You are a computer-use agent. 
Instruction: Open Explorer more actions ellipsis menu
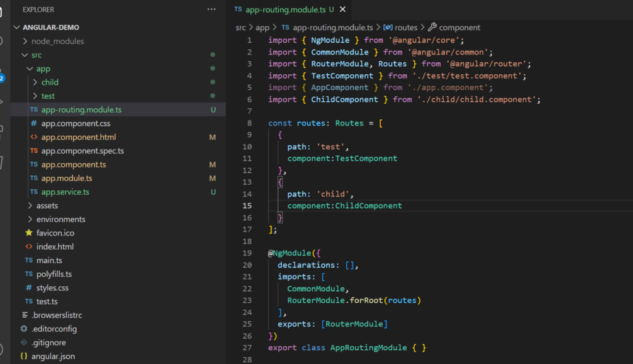[211, 9]
